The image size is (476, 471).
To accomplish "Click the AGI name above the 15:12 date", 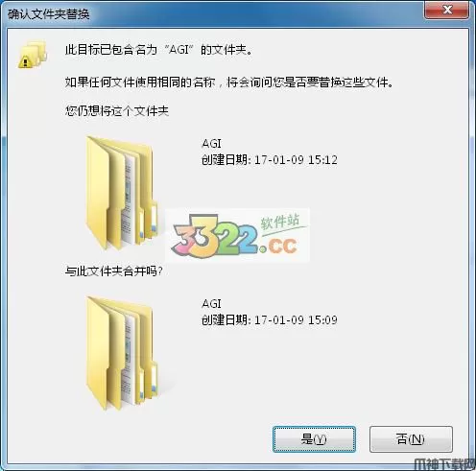I will pyautogui.click(x=211, y=143).
